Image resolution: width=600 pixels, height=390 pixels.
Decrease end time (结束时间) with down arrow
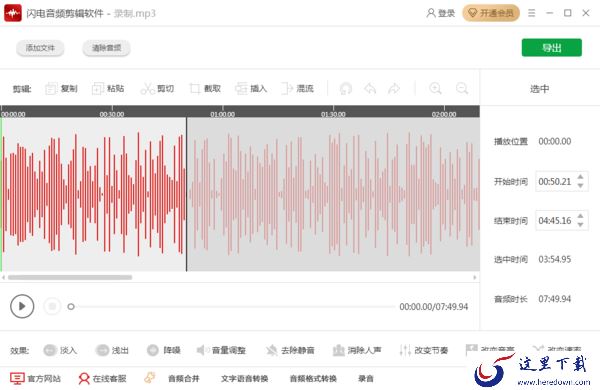(580, 225)
